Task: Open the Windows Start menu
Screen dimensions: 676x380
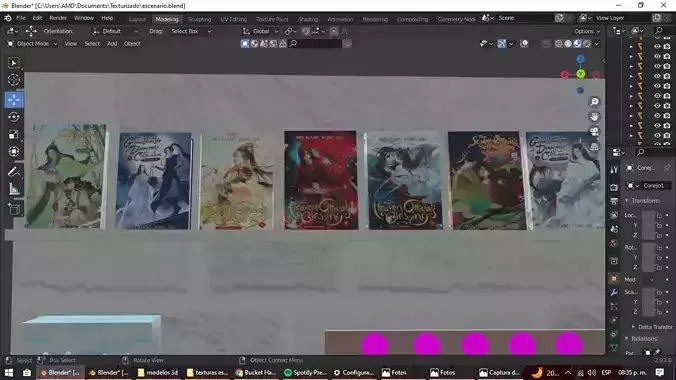Action: click(9, 372)
